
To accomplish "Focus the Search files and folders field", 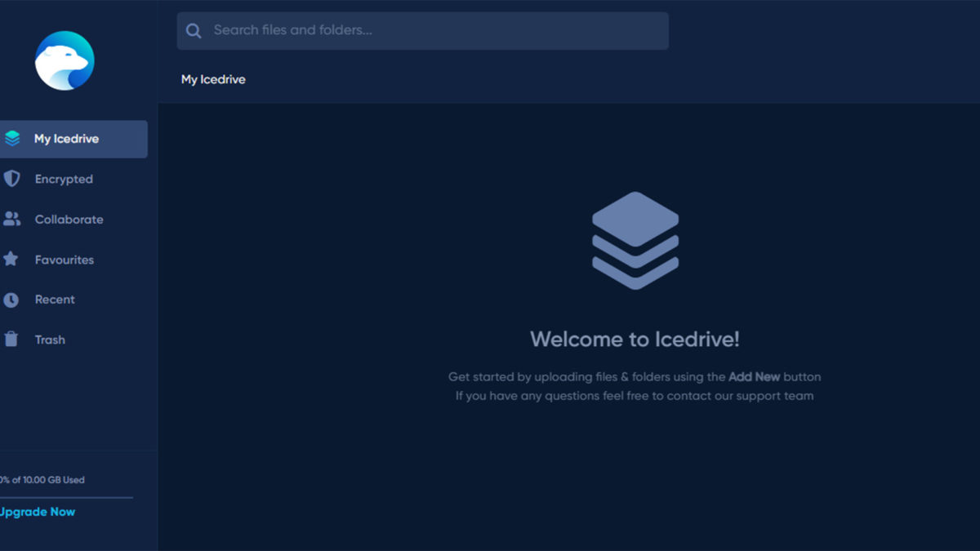I will [423, 31].
